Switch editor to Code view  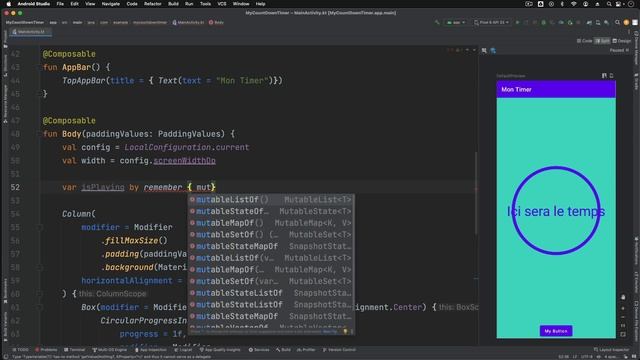click(584, 41)
